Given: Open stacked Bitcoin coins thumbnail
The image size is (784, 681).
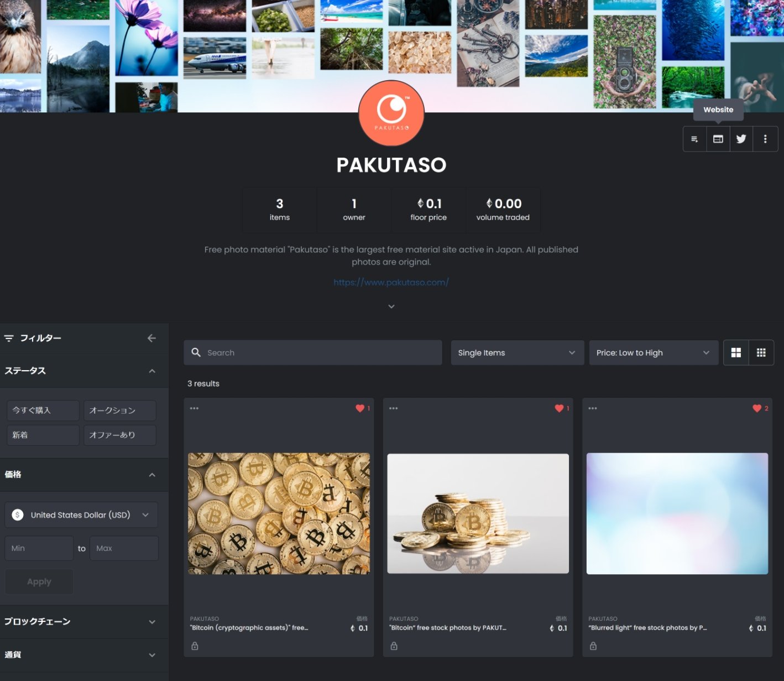Looking at the screenshot, I should (478, 513).
